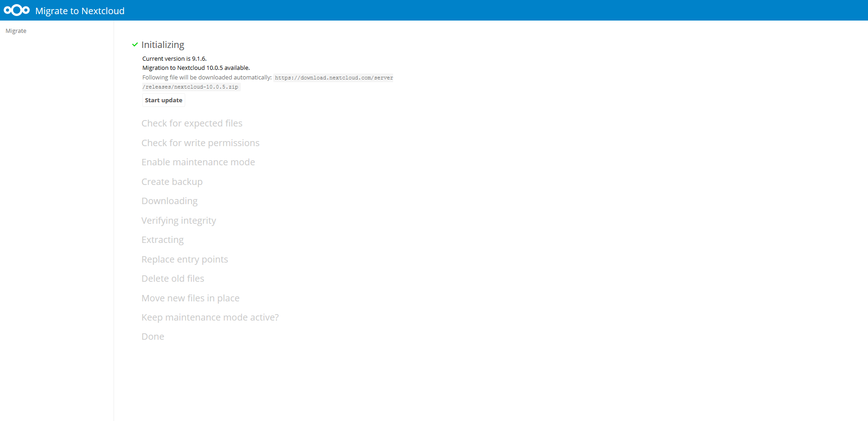Image resolution: width=868 pixels, height=421 pixels.
Task: Click 'Current version is 9.1.6.' text
Action: [174, 58]
